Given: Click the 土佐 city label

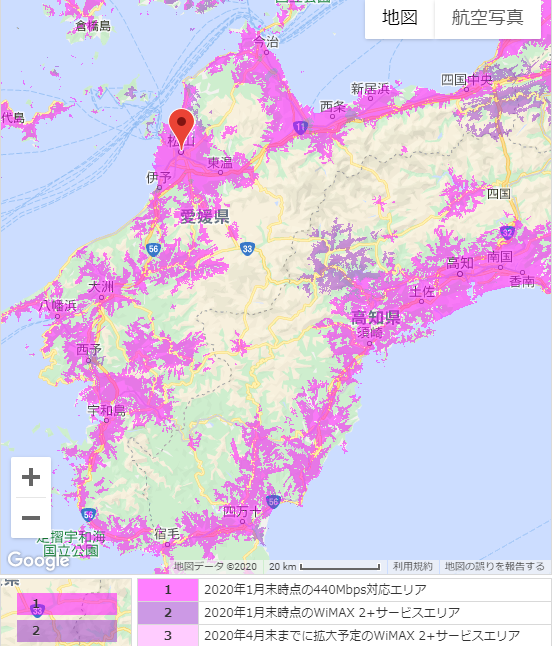Looking at the screenshot, I should point(422,292).
